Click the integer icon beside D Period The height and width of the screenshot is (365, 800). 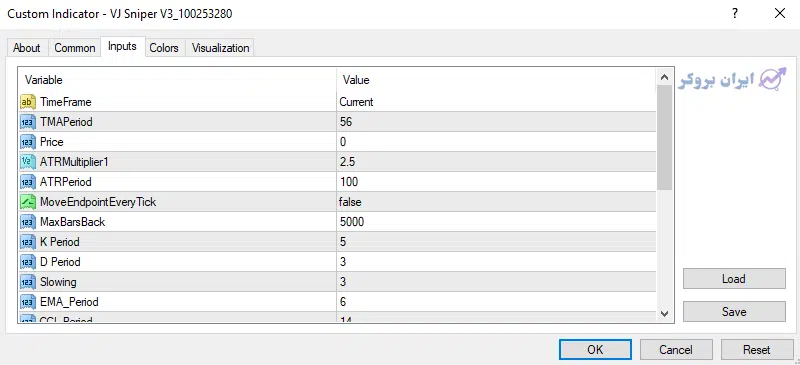(28, 262)
